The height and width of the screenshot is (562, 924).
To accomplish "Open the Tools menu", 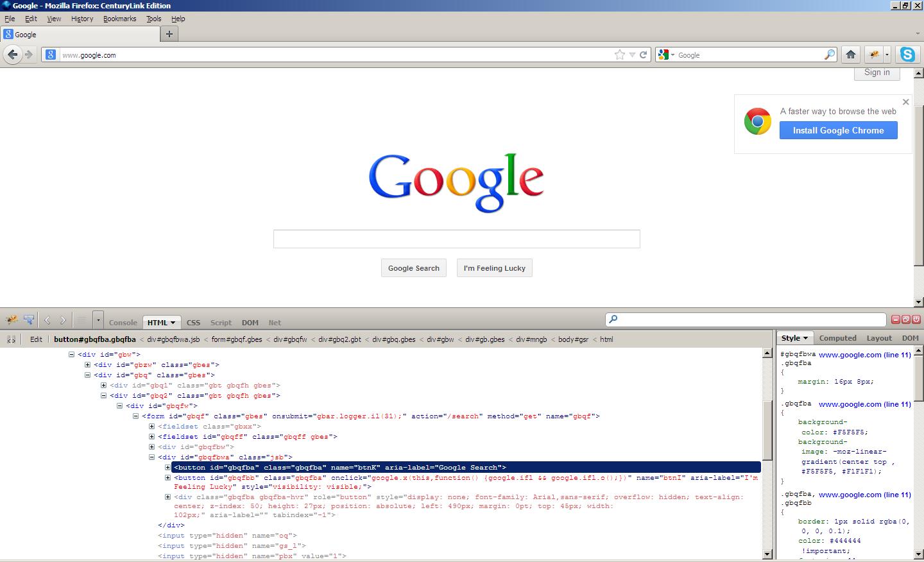I will click(153, 19).
